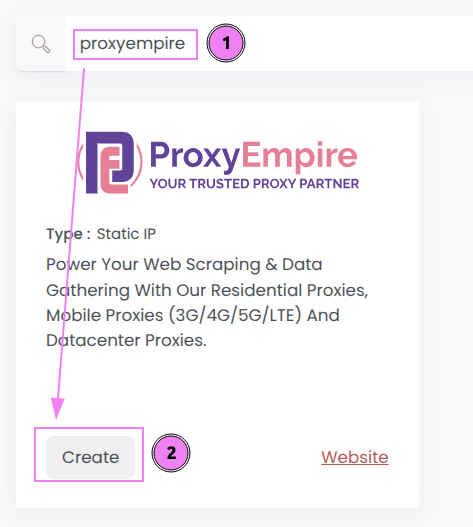Click the 'Datacenter Proxies.' text line
The image size is (473, 527).
pyautogui.click(x=126, y=340)
